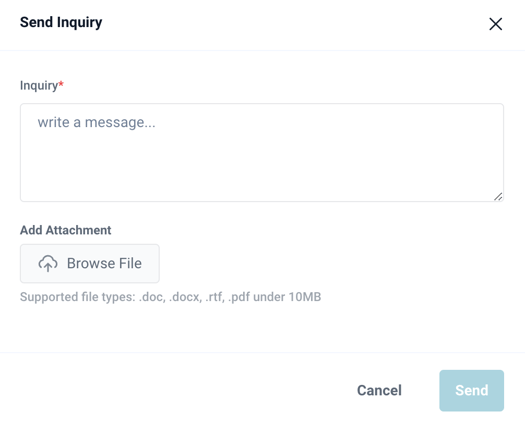Click the Send Inquiry dialog title
This screenshot has height=424, width=525.
tap(61, 22)
